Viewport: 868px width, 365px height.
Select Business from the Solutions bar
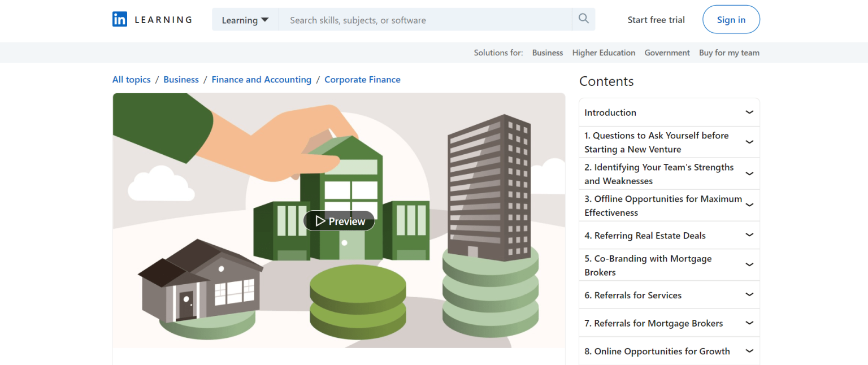click(547, 52)
